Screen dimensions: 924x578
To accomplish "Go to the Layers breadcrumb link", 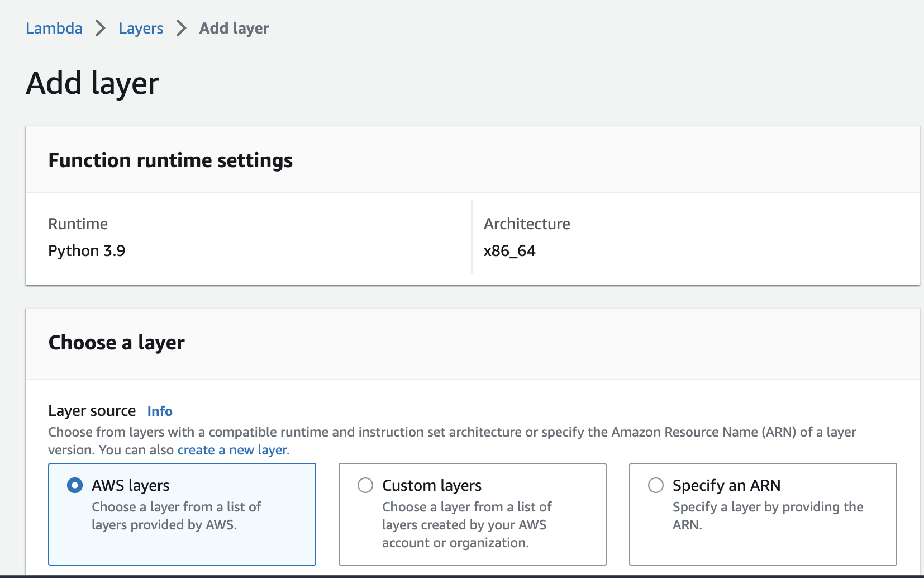I will point(141,28).
